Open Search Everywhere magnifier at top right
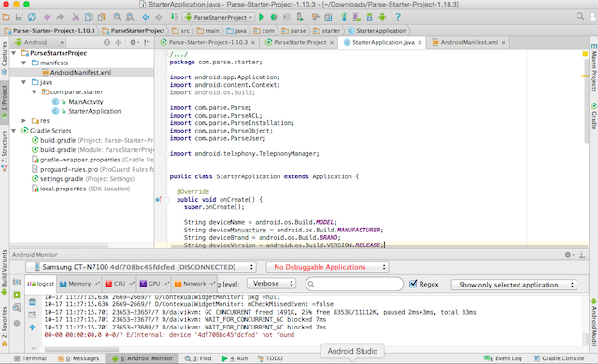 580,16
